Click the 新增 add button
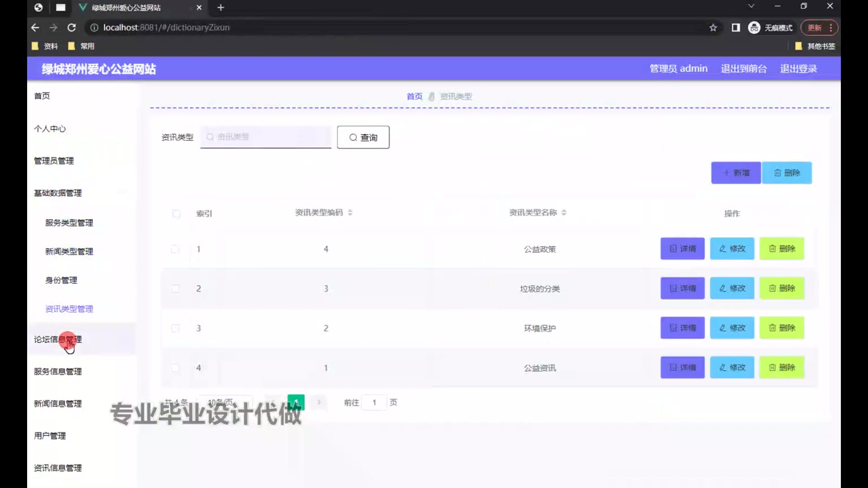 736,173
